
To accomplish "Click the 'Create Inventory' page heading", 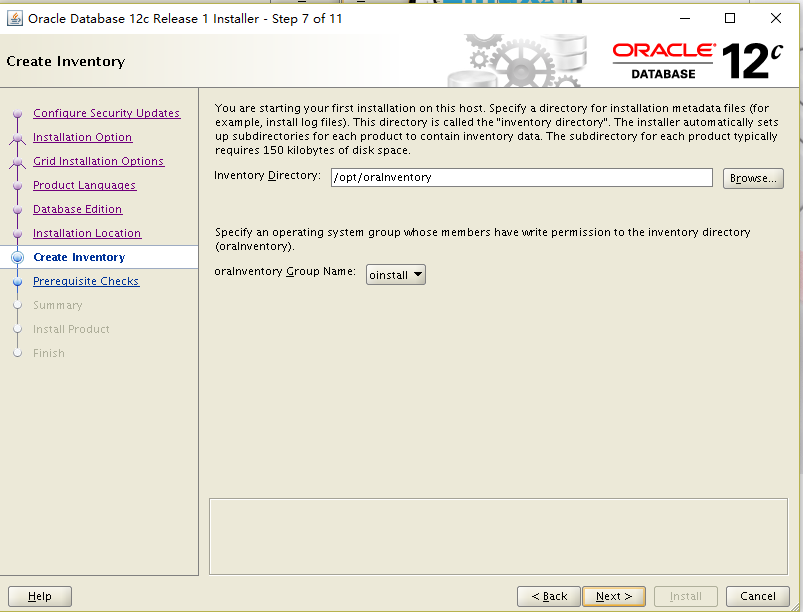I will pyautogui.click(x=66, y=61).
